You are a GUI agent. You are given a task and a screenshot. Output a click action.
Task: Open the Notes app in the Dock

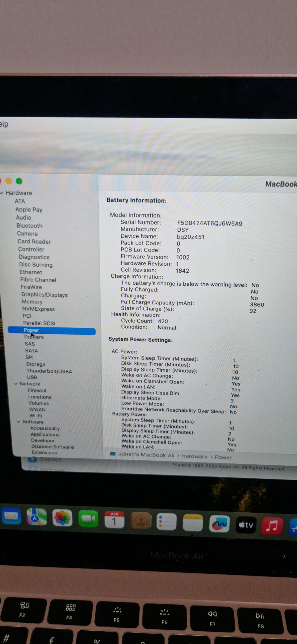pyautogui.click(x=193, y=523)
